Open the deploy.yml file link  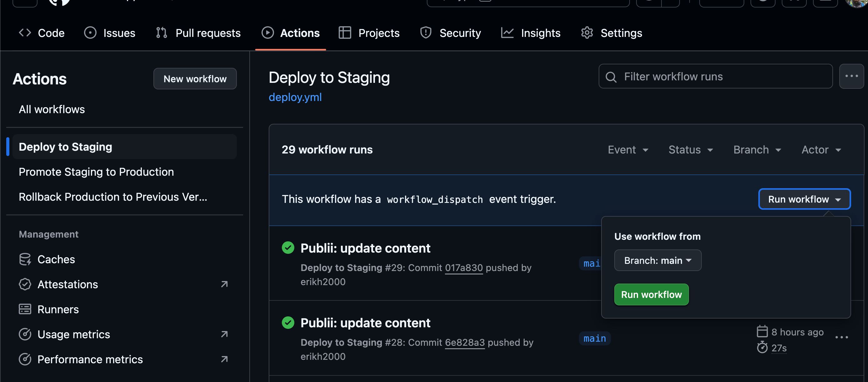295,97
